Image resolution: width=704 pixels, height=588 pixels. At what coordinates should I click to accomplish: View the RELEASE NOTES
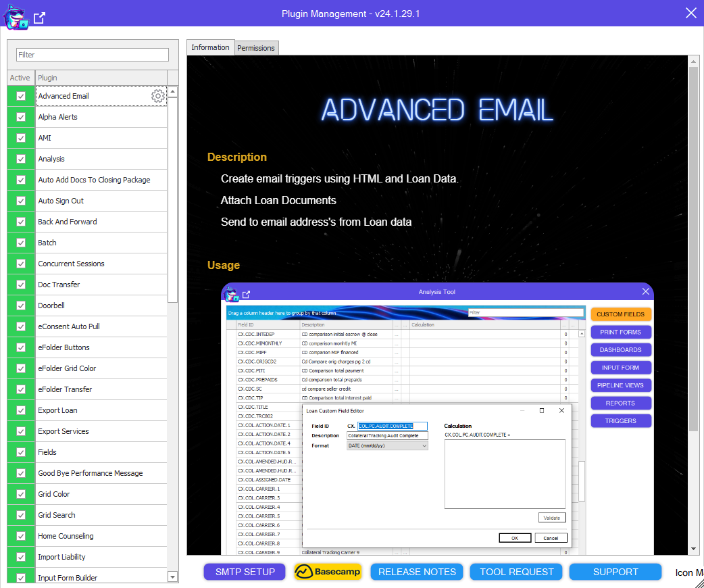point(417,572)
